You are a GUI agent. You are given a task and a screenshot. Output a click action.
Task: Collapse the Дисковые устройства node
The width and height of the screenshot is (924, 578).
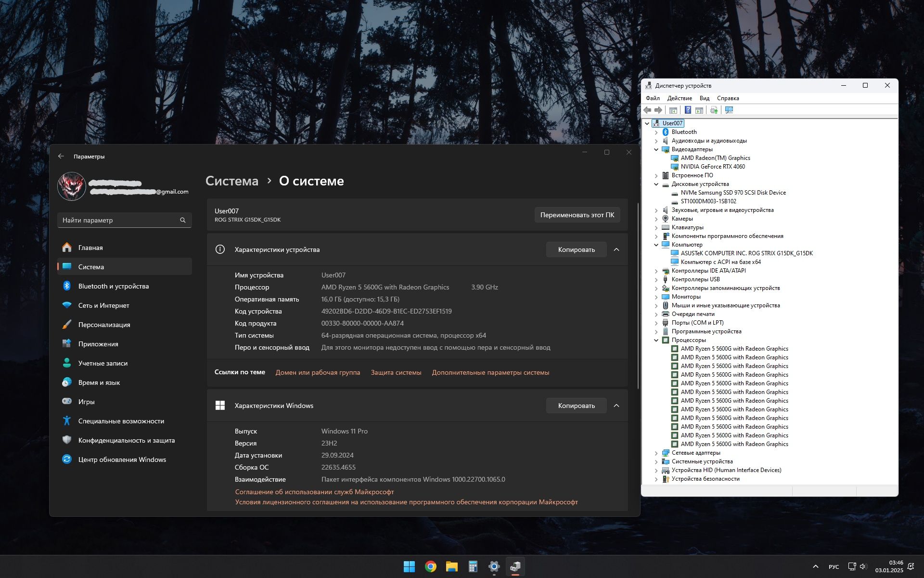tap(656, 184)
